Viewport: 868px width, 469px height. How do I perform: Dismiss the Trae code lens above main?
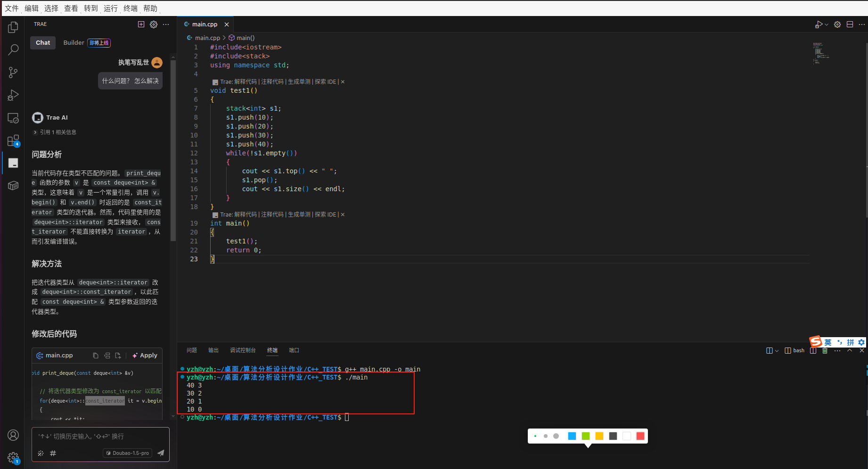click(343, 215)
